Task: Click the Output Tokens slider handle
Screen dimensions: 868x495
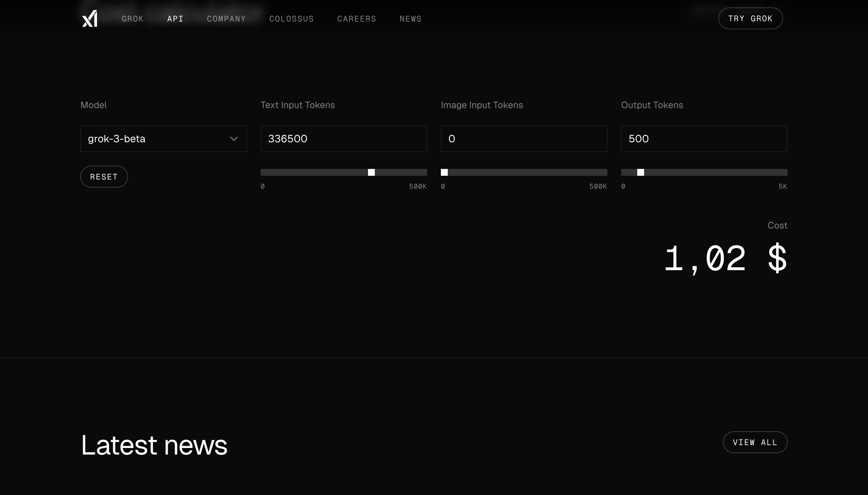Action: click(641, 172)
